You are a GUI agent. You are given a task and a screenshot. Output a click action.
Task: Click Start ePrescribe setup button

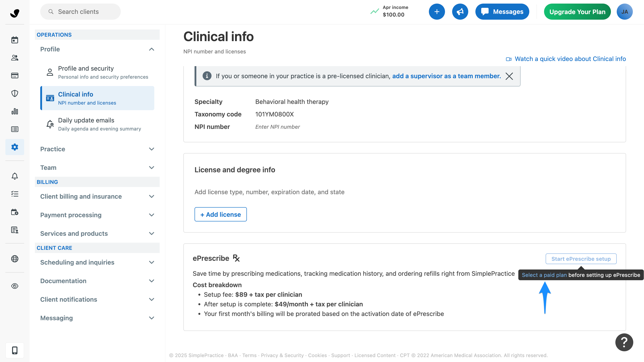[581, 259]
